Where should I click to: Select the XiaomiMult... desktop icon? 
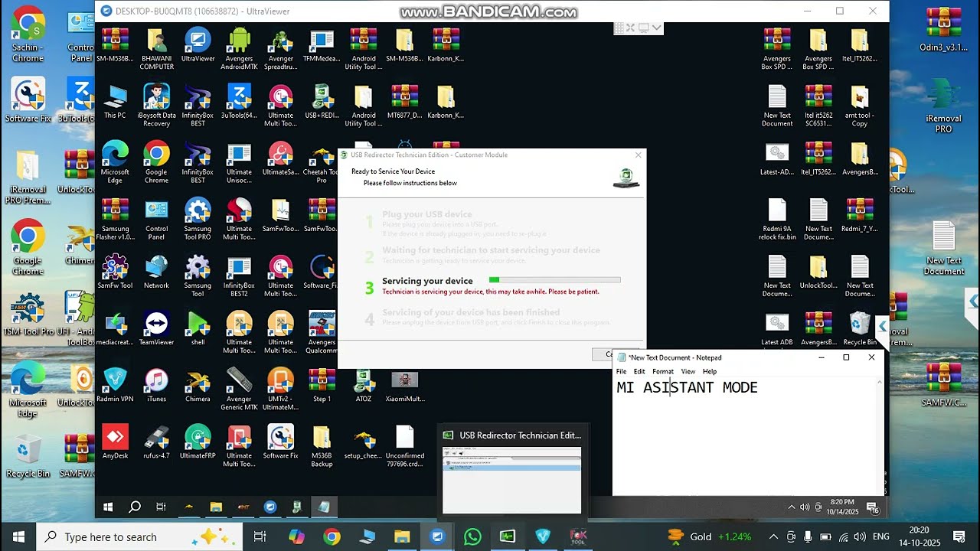pos(404,385)
